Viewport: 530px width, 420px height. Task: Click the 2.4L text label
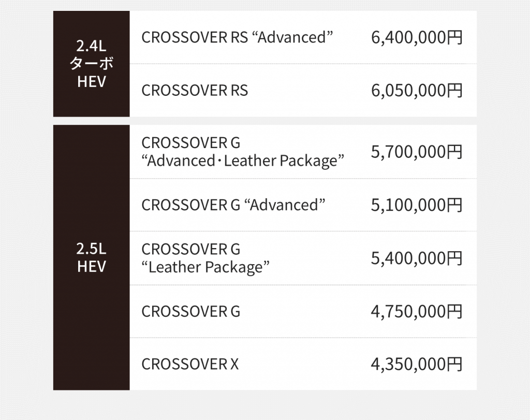click(91, 46)
